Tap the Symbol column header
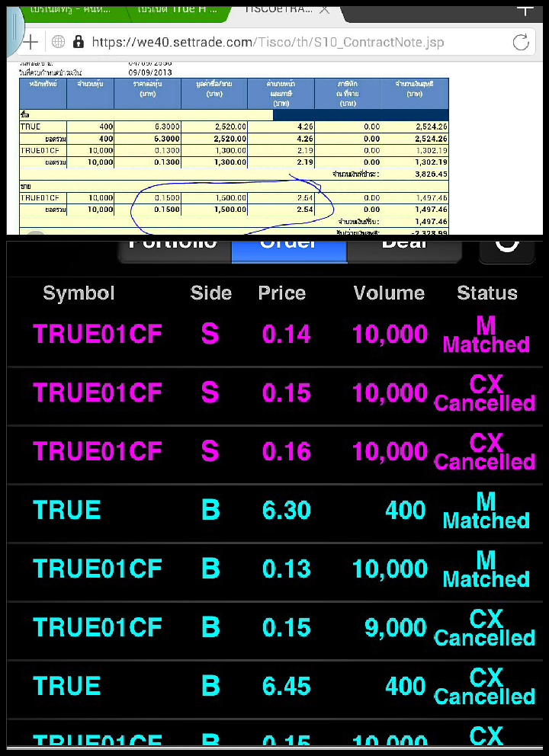549x756 pixels. pyautogui.click(x=79, y=293)
